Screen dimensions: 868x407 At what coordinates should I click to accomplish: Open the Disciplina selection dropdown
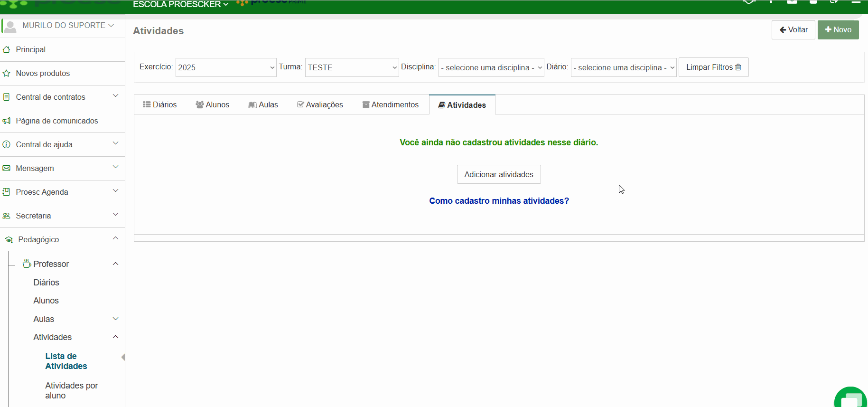[491, 67]
